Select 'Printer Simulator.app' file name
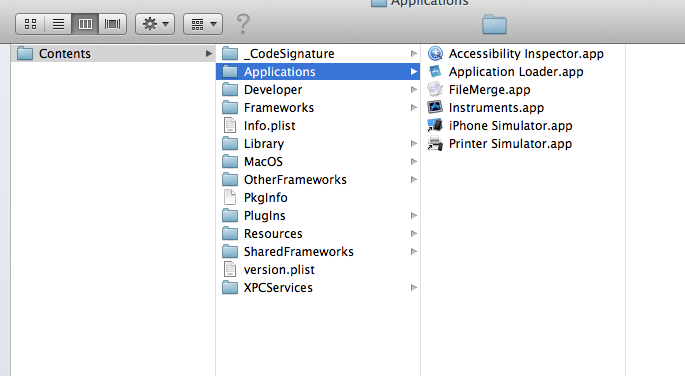Viewport: 685px width, 376px height. tap(510, 143)
